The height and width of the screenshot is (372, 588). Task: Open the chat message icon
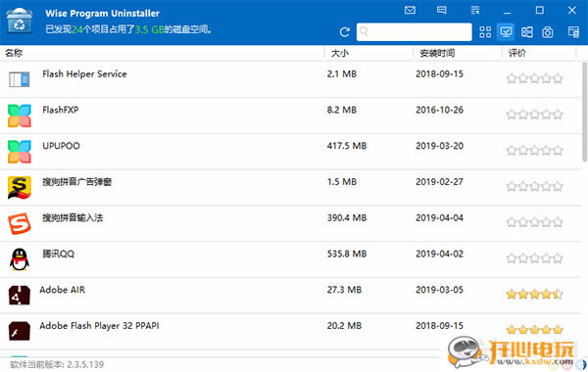pyautogui.click(x=442, y=10)
